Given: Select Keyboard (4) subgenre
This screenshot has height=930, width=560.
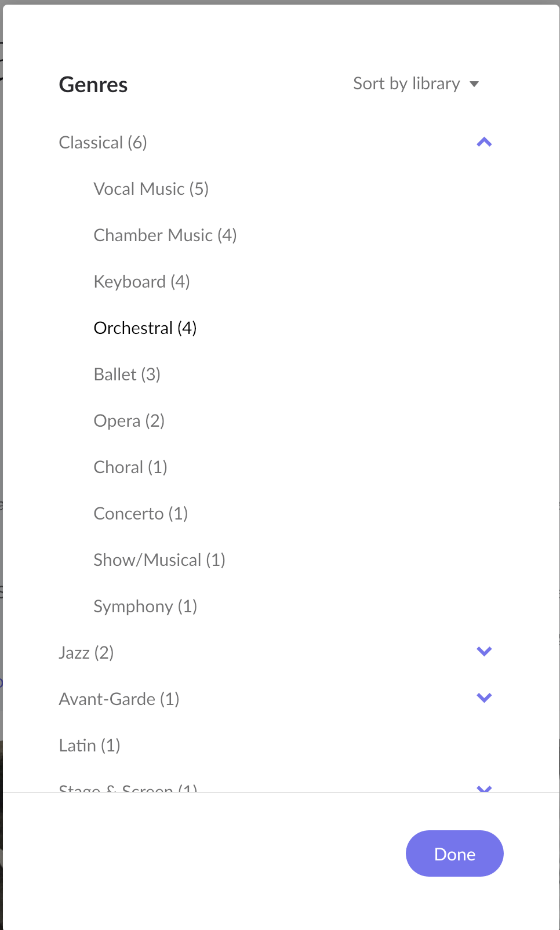Looking at the screenshot, I should point(142,282).
